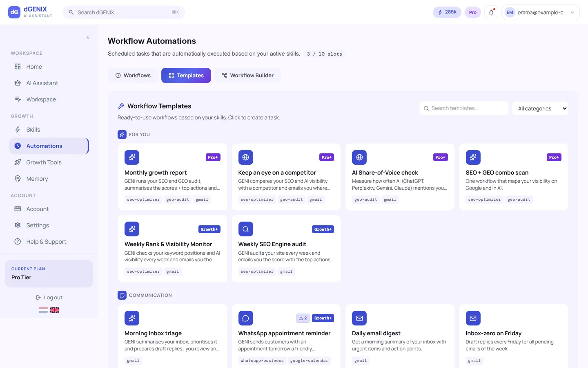Open AI Assistant in sidebar
The height and width of the screenshot is (368, 588).
coord(49,83)
